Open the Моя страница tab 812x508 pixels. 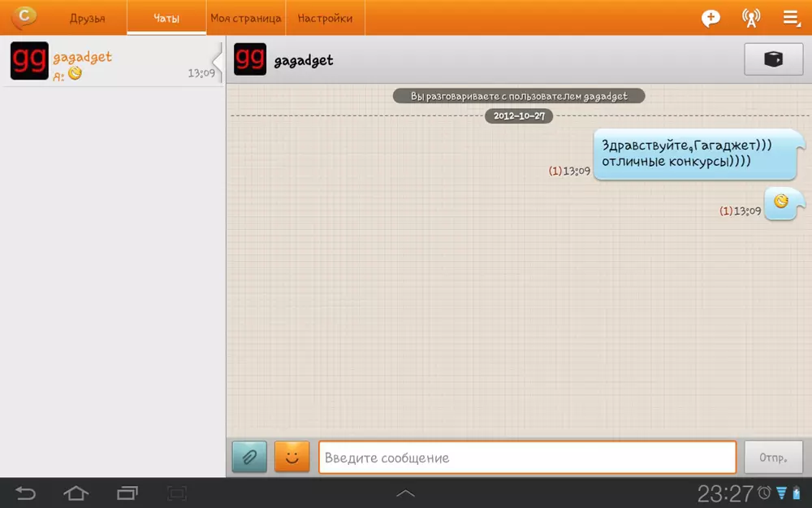click(x=245, y=18)
